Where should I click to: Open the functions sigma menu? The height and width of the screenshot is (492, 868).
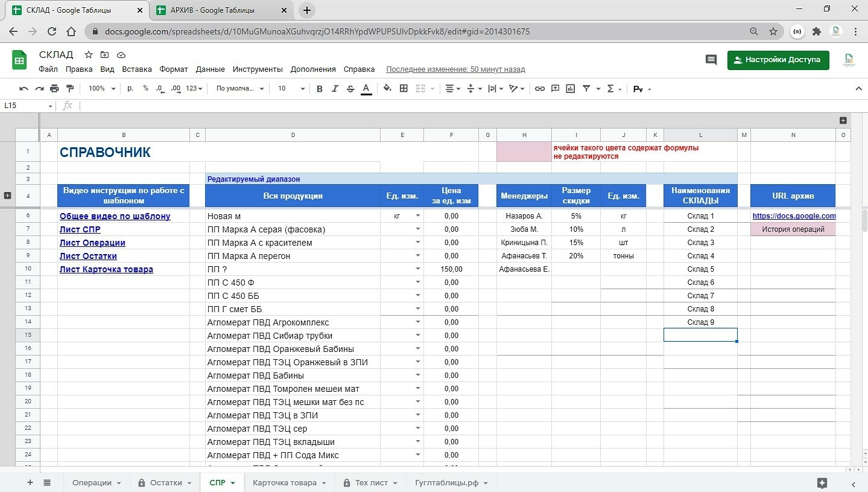[614, 89]
